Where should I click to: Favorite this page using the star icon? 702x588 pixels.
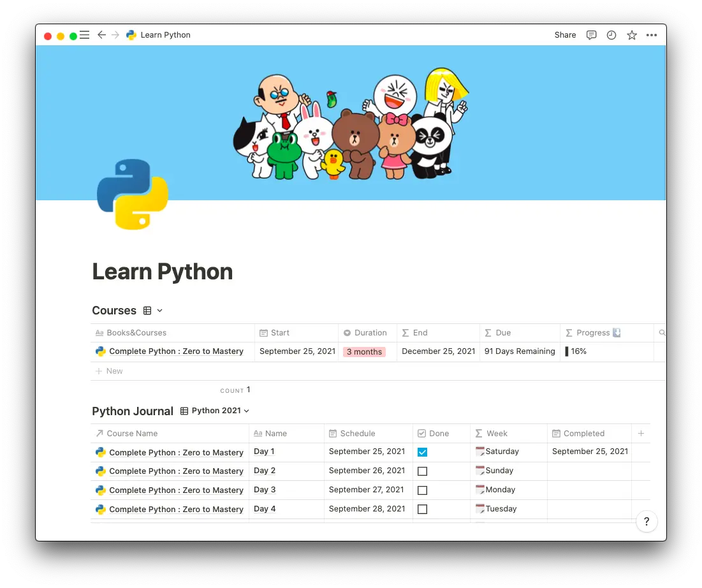[x=631, y=35]
